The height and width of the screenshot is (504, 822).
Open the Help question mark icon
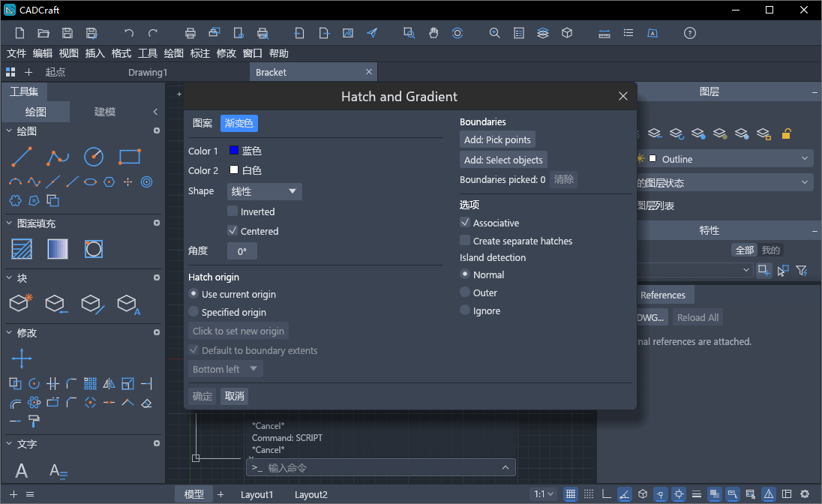(x=690, y=33)
